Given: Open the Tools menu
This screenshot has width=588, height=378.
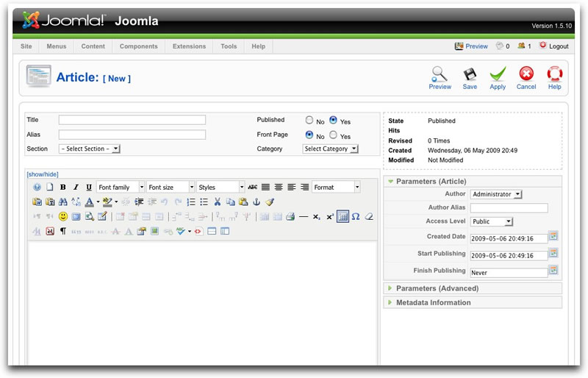Looking at the screenshot, I should 229,46.
